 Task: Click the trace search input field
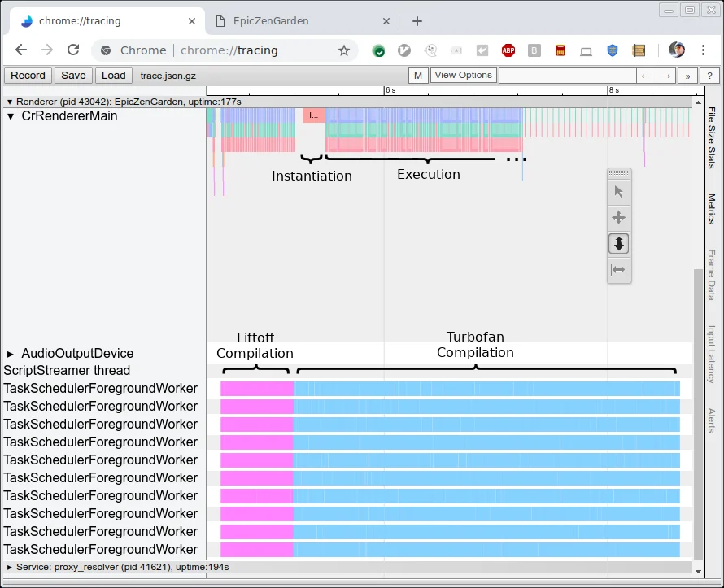tap(566, 76)
